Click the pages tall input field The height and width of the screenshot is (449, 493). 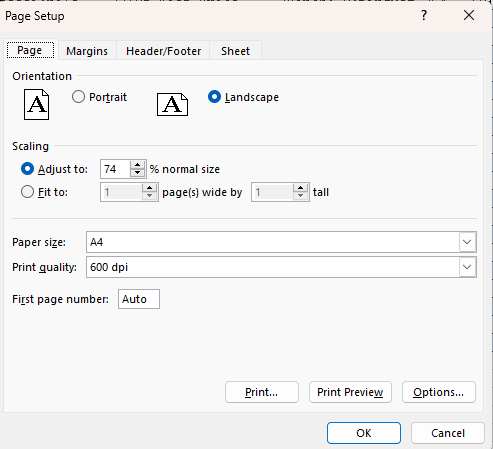(272, 192)
